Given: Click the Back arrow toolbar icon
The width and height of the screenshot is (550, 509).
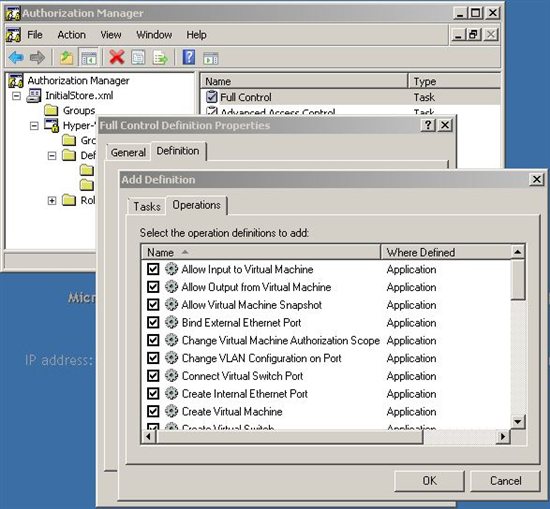Looking at the screenshot, I should (x=16, y=58).
